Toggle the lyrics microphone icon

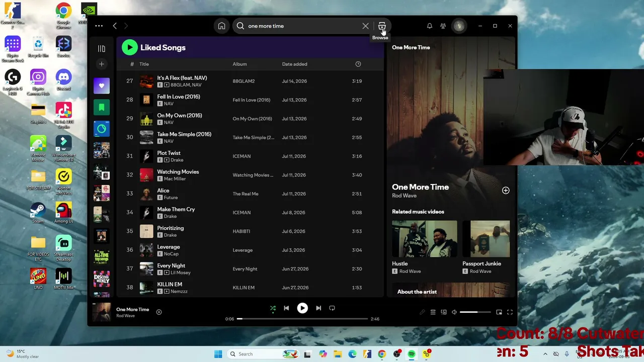(x=422, y=312)
